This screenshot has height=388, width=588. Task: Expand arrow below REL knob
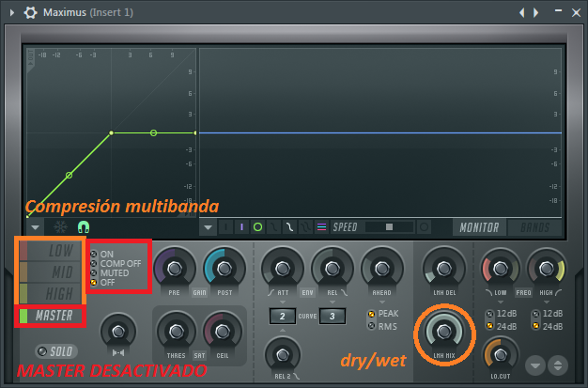[333, 303]
